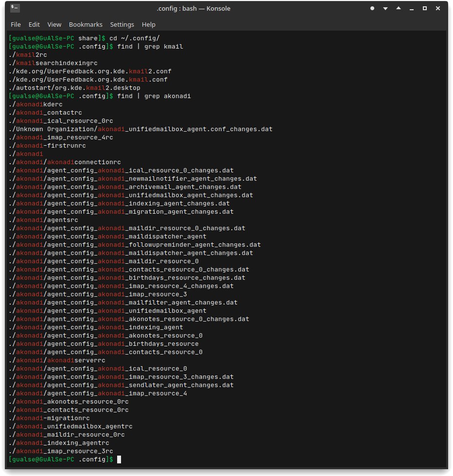This screenshot has height=476, width=453.
Task: Click the sendlater_agent_changes.dat line
Action: coord(121,385)
